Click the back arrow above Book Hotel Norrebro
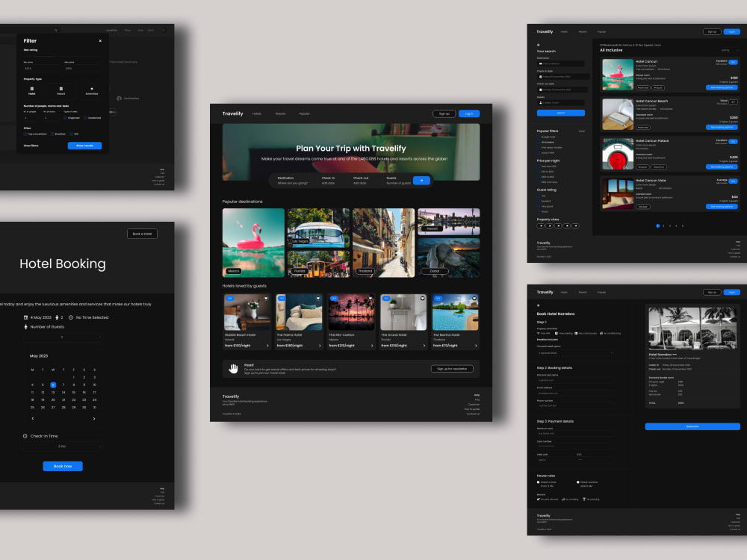This screenshot has height=560, width=747. coord(539,305)
